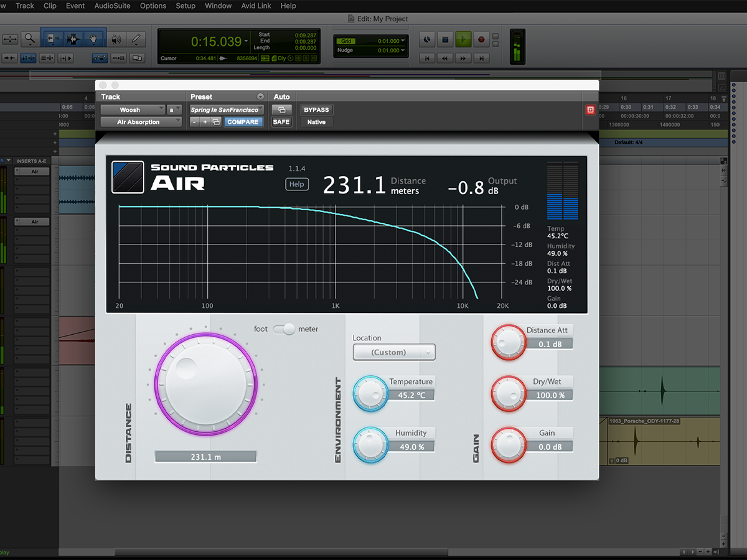
Task: Open the Window menu
Action: tap(218, 6)
